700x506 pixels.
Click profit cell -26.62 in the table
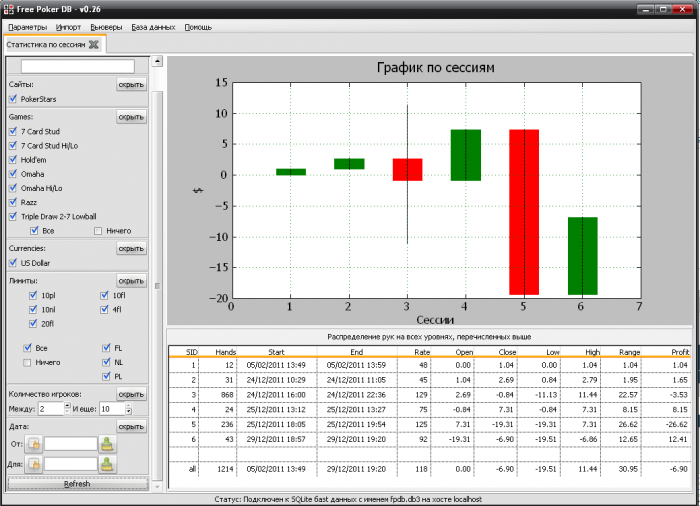coord(677,424)
